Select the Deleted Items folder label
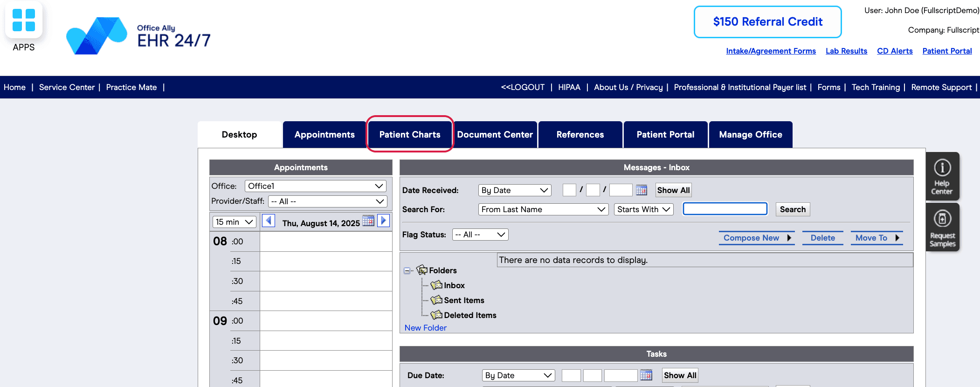The width and height of the screenshot is (980, 387). pos(470,315)
